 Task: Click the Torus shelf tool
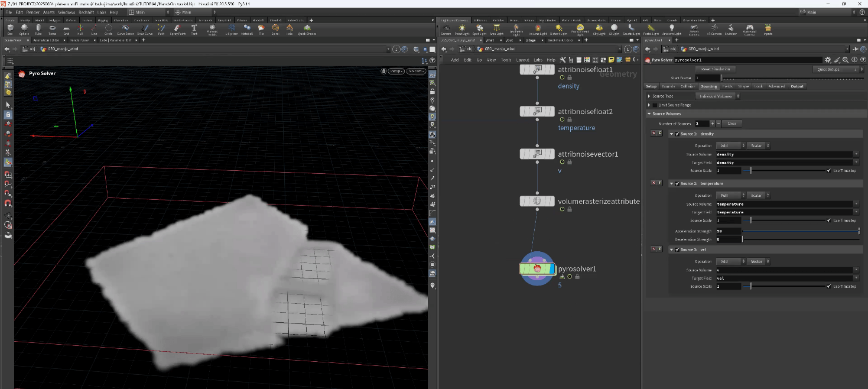coord(53,28)
